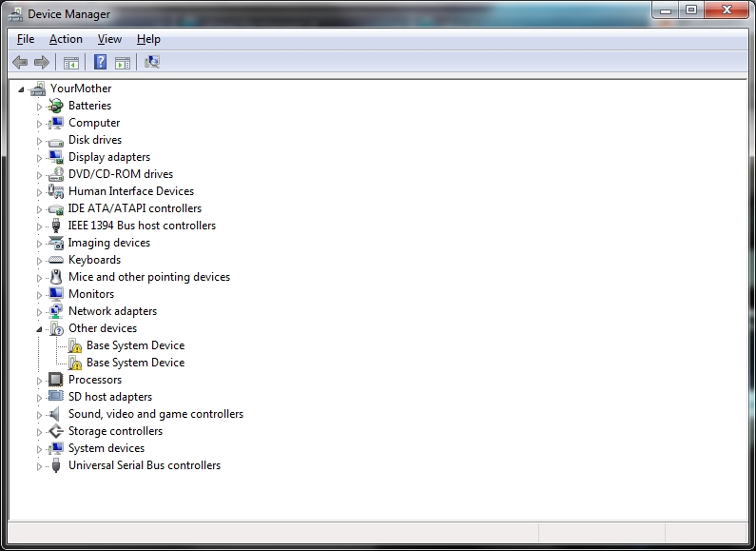Viewport: 756px width, 551px height.
Task: Select System devices label
Action: (107, 448)
